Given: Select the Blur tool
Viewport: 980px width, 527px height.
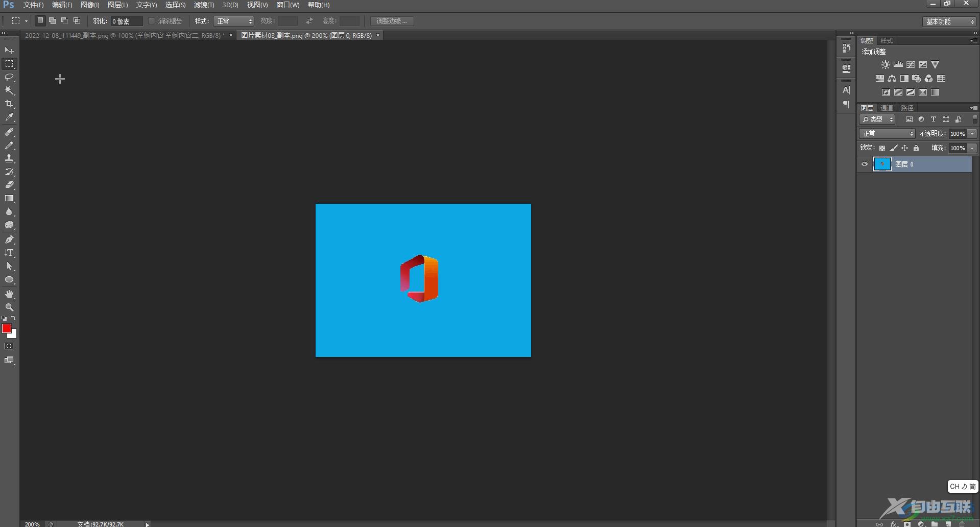Looking at the screenshot, I should coord(9,212).
